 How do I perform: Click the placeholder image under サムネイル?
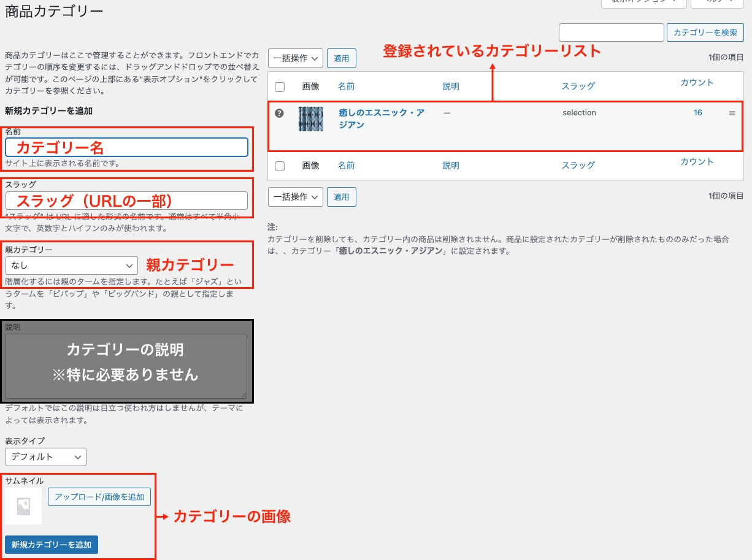click(23, 506)
